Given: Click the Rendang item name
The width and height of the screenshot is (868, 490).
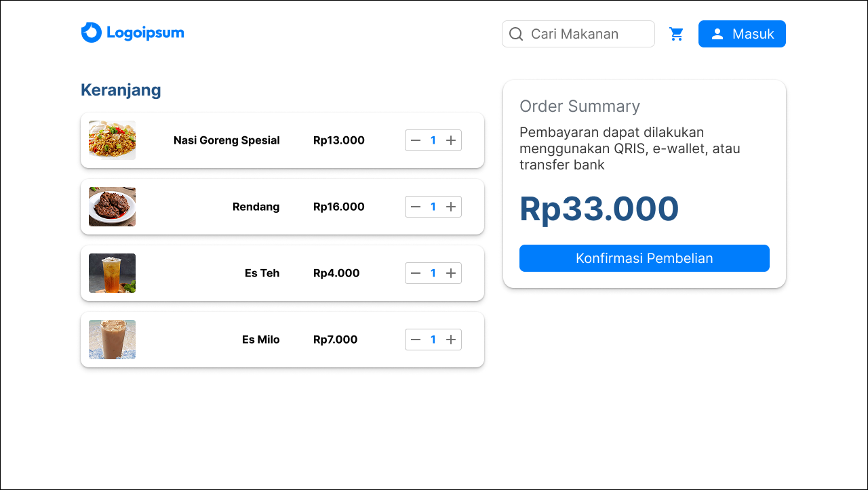Looking at the screenshot, I should 256,207.
